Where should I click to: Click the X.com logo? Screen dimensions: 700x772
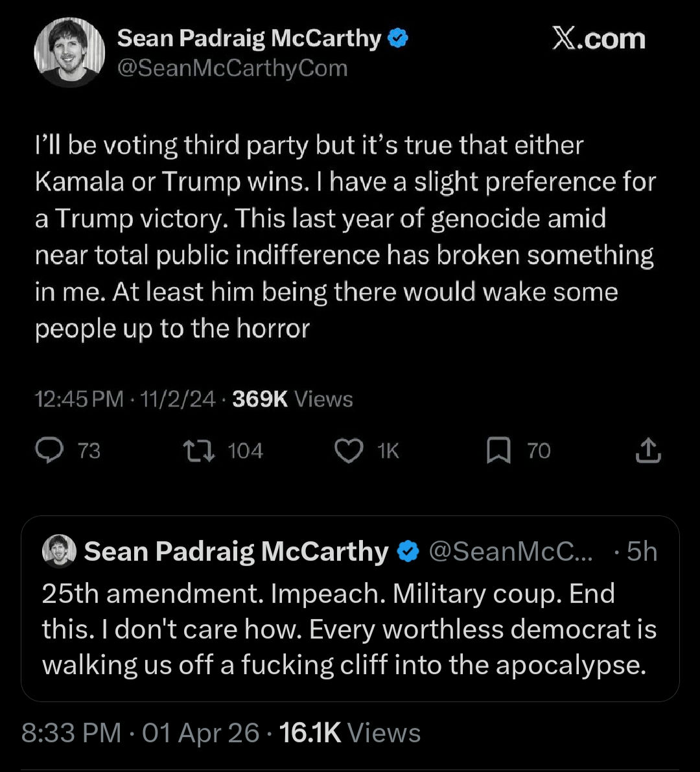tap(598, 39)
